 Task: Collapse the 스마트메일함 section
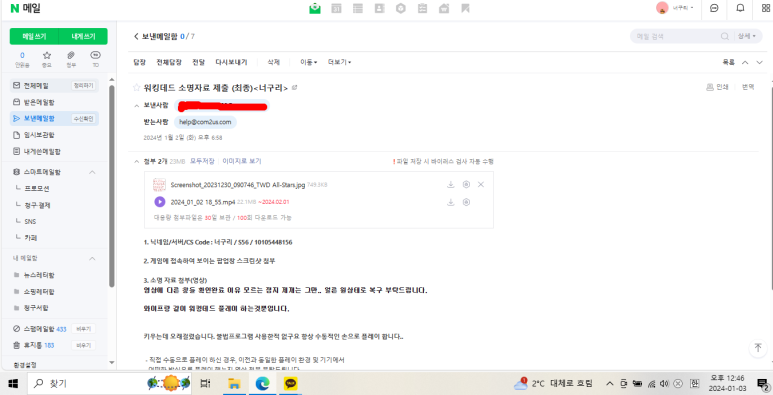pyautogui.click(x=92, y=172)
